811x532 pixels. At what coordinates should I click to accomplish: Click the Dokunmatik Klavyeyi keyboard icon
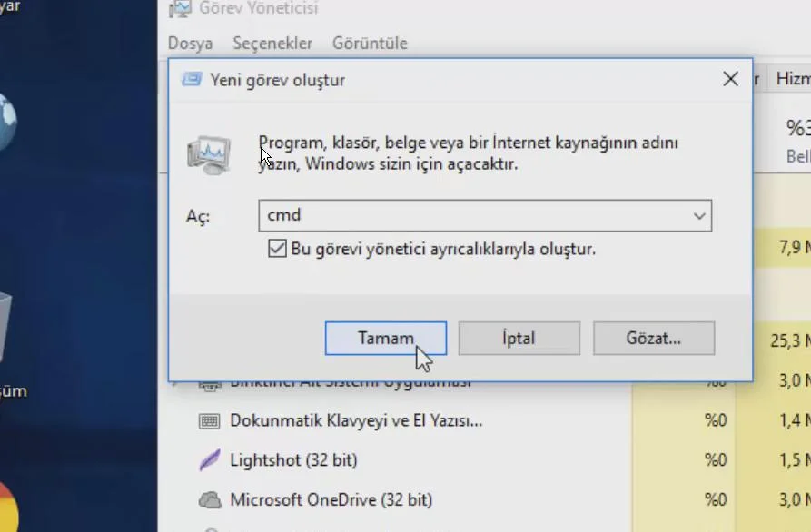210,421
